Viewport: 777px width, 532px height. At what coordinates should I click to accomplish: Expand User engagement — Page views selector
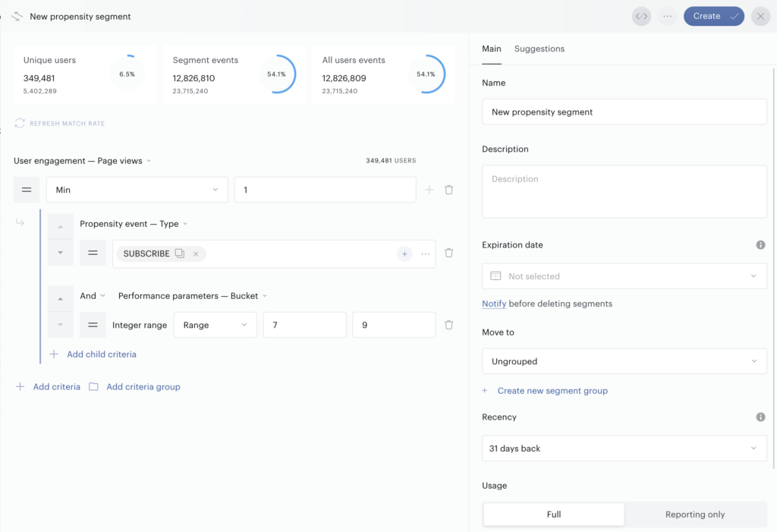pyautogui.click(x=82, y=161)
